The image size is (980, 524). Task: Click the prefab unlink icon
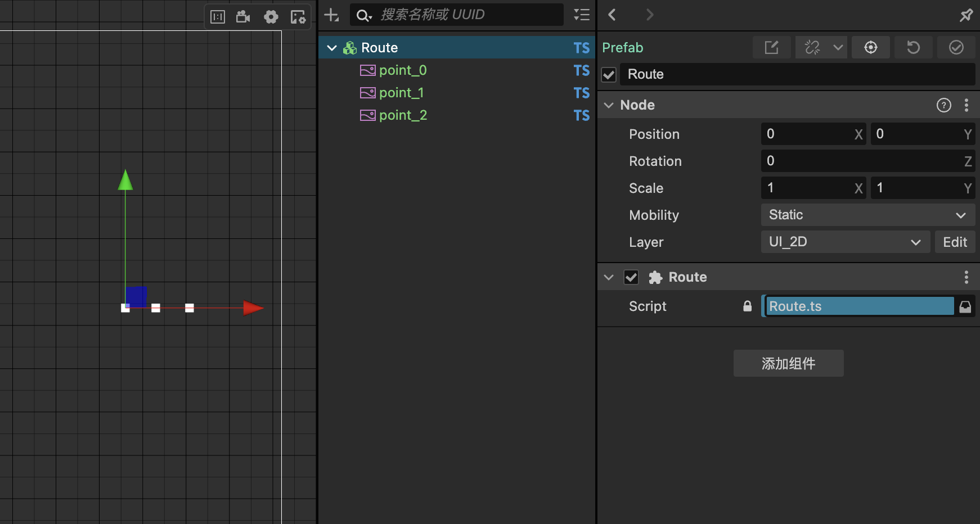[812, 47]
